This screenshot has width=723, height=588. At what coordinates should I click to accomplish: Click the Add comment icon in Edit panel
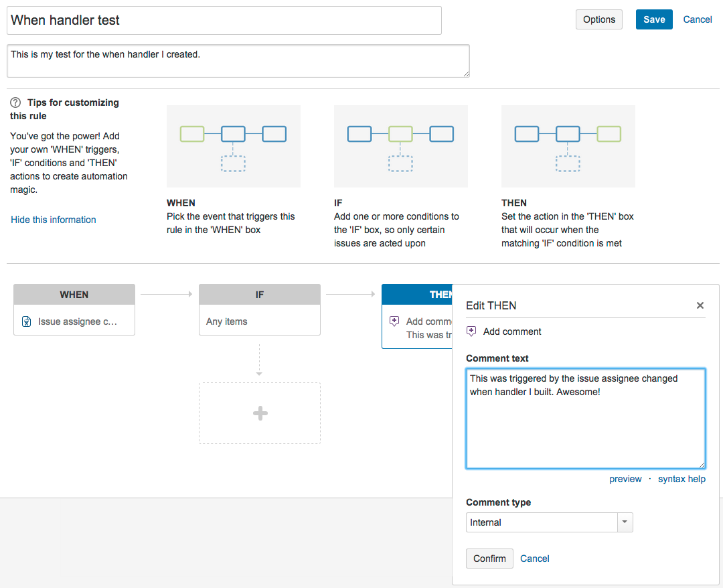[x=471, y=332]
